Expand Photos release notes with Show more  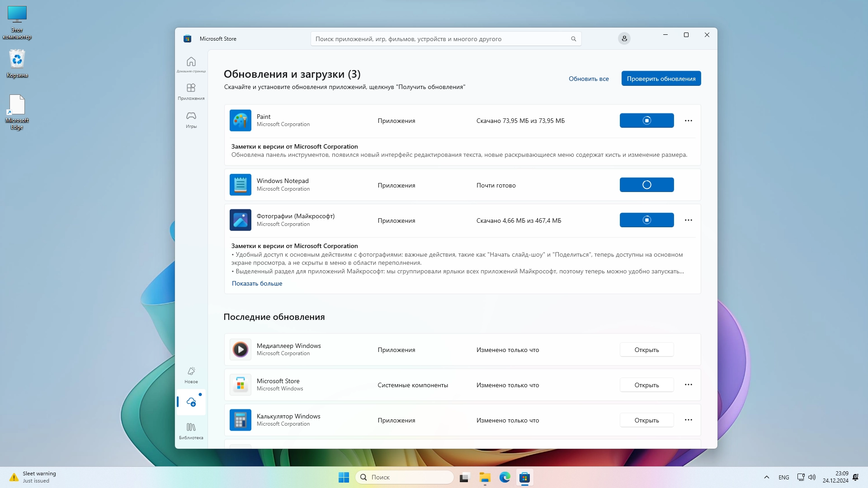click(x=257, y=284)
